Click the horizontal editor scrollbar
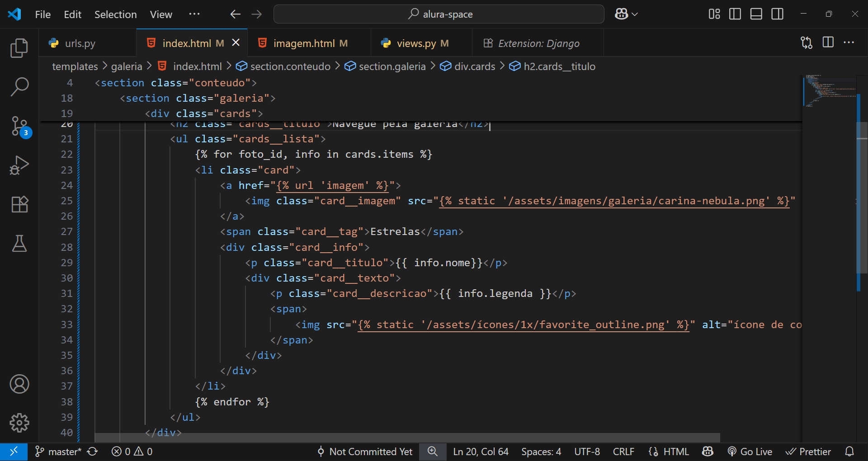868x461 pixels. pos(407,438)
